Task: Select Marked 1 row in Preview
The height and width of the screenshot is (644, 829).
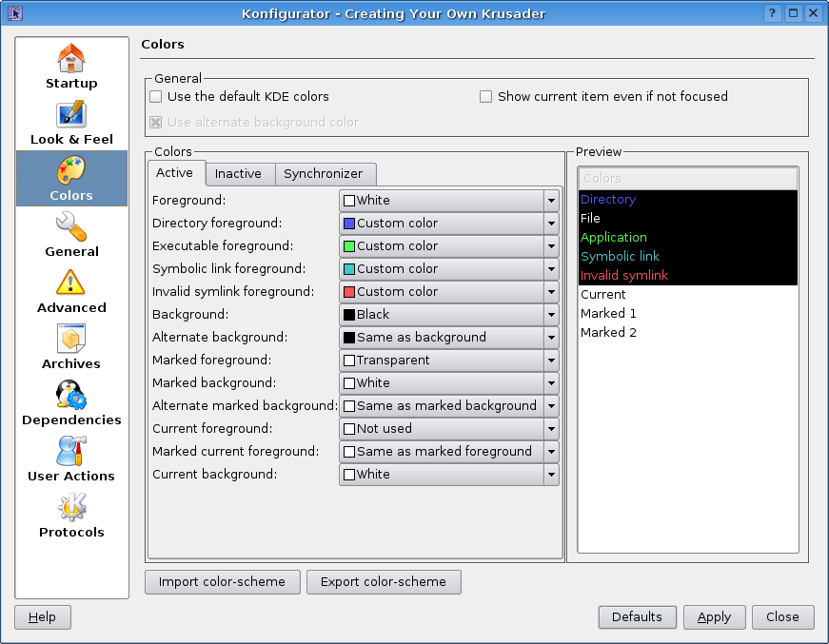Action: tap(688, 314)
